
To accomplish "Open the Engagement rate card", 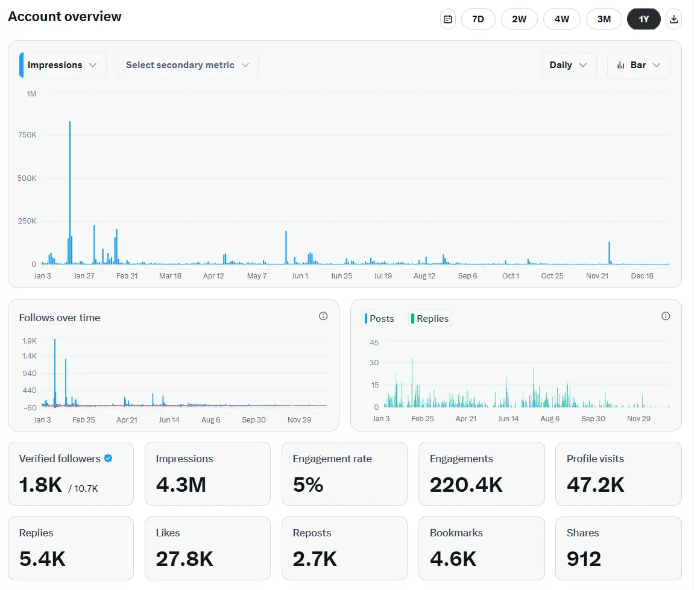I will tap(345, 474).
